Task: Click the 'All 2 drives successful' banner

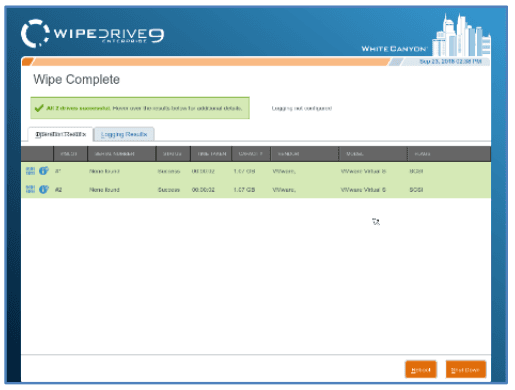Action: (140, 108)
